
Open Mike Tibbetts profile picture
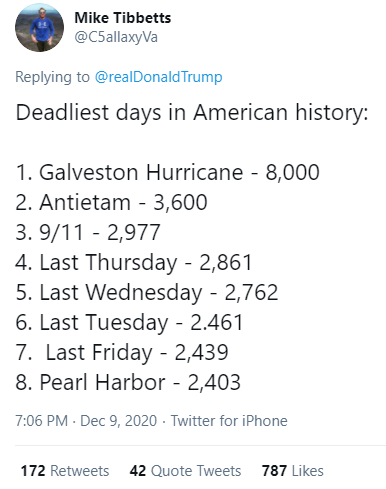[x=39, y=28]
